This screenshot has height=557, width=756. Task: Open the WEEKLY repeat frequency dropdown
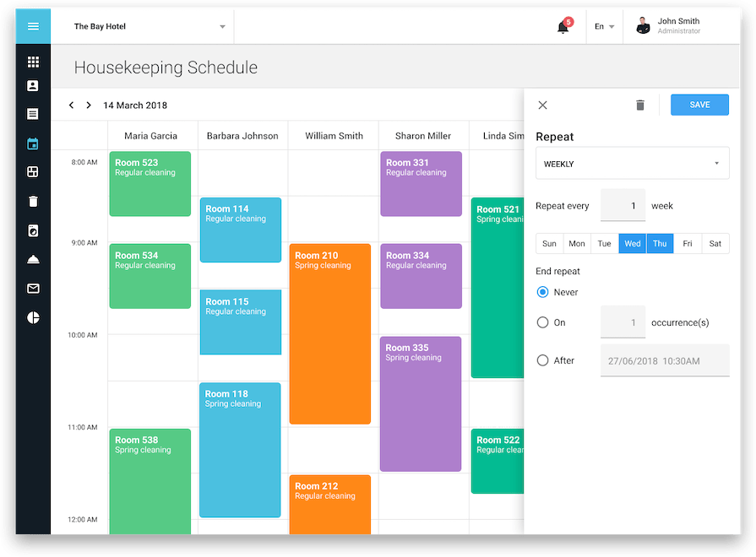tap(632, 164)
